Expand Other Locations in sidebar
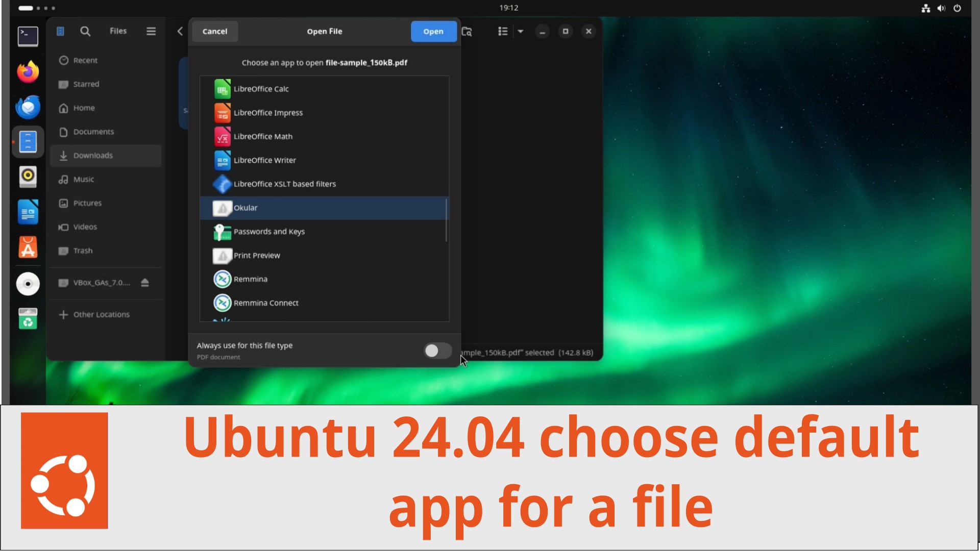 [x=101, y=315]
